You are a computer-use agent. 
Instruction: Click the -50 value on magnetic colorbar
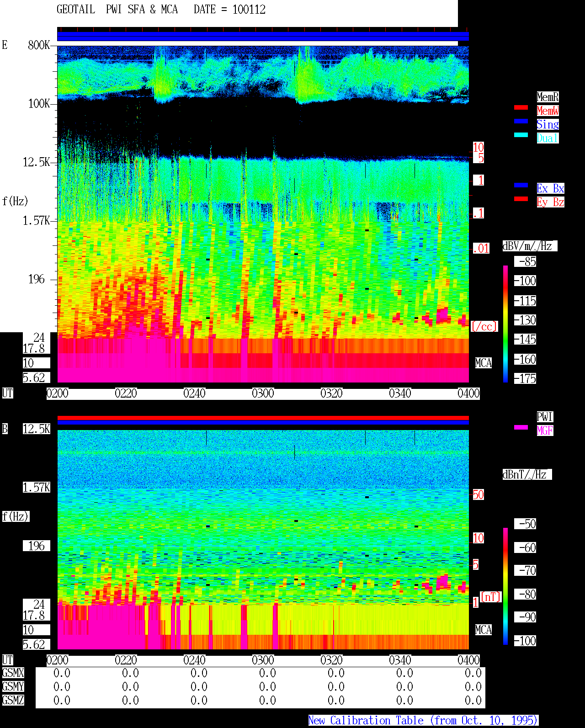[x=525, y=524]
